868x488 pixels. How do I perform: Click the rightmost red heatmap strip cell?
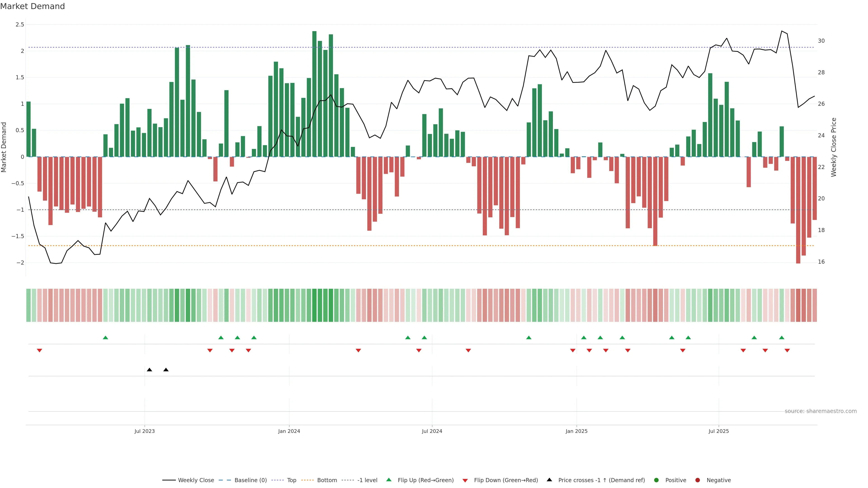click(814, 305)
